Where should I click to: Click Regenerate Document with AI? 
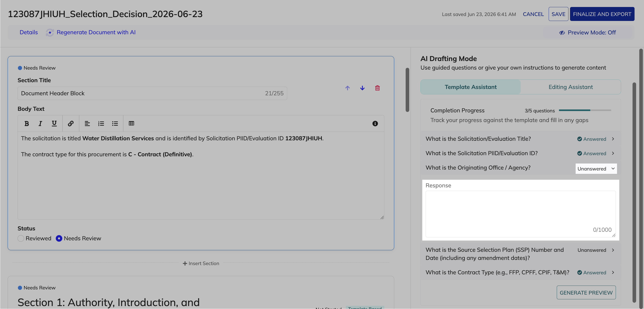tap(96, 32)
